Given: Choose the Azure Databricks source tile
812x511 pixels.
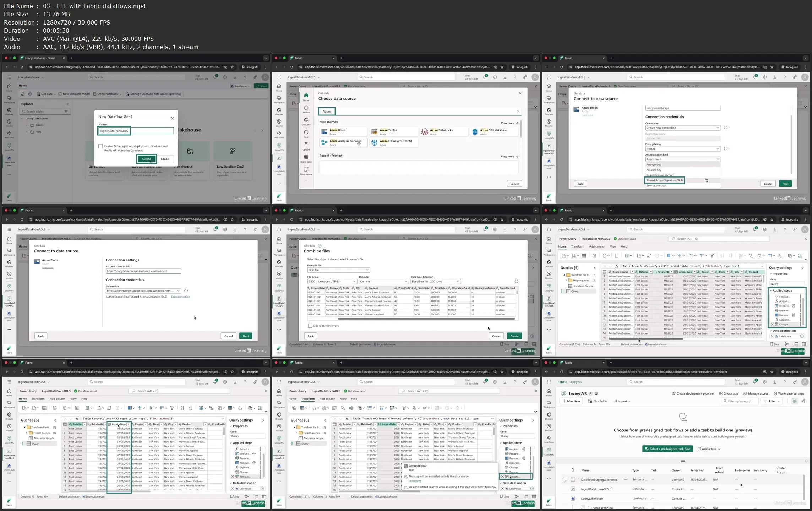Looking at the screenshot, I should (x=443, y=132).
